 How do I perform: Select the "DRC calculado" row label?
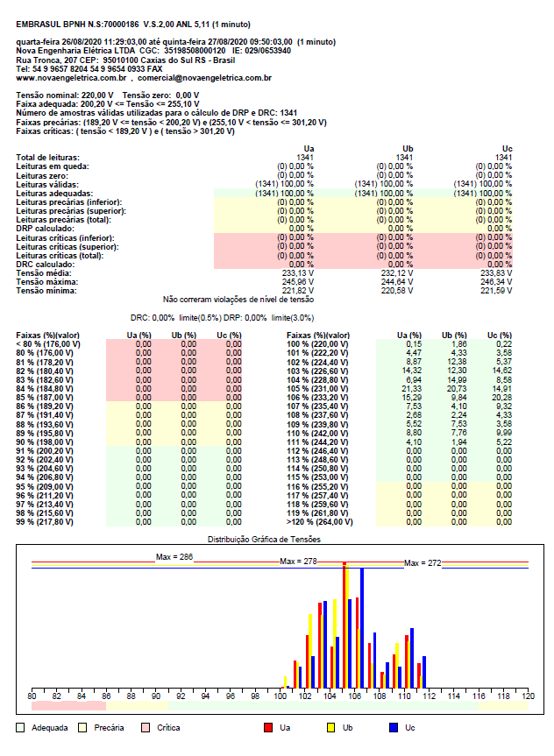(46, 264)
